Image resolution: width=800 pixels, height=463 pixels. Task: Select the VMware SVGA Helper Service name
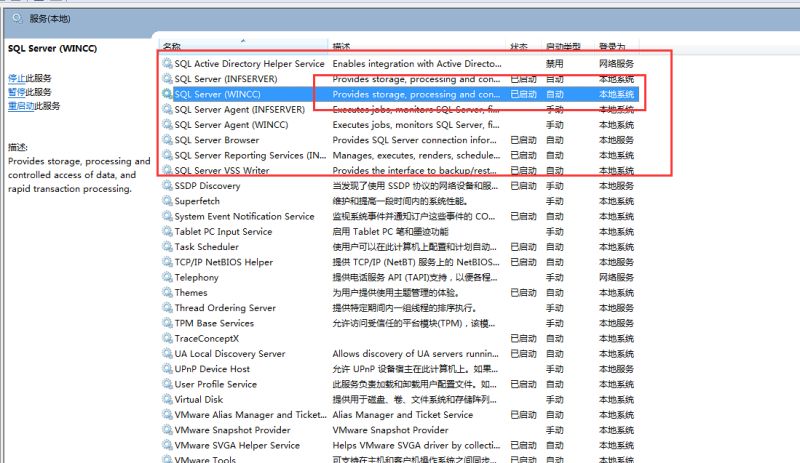(x=237, y=445)
